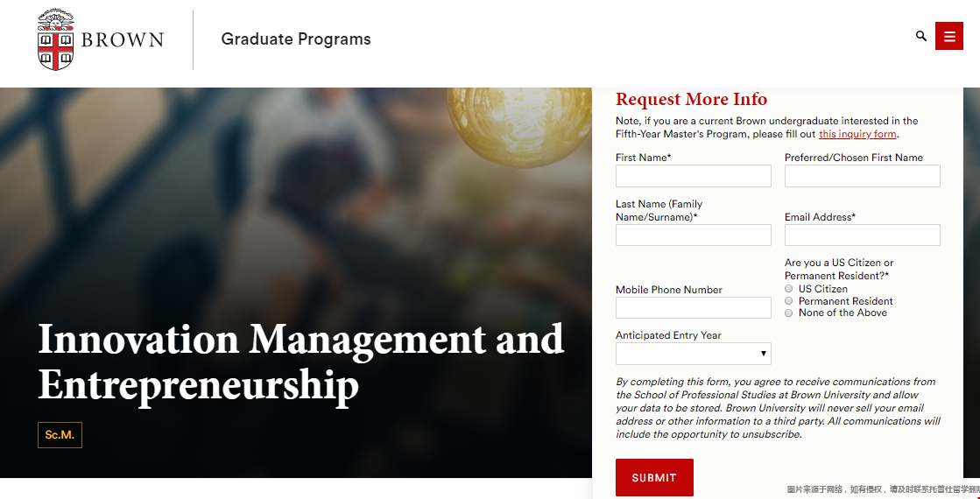Click the Brown University shield logo
Image resolution: width=980 pixels, height=499 pixels.
click(x=56, y=40)
